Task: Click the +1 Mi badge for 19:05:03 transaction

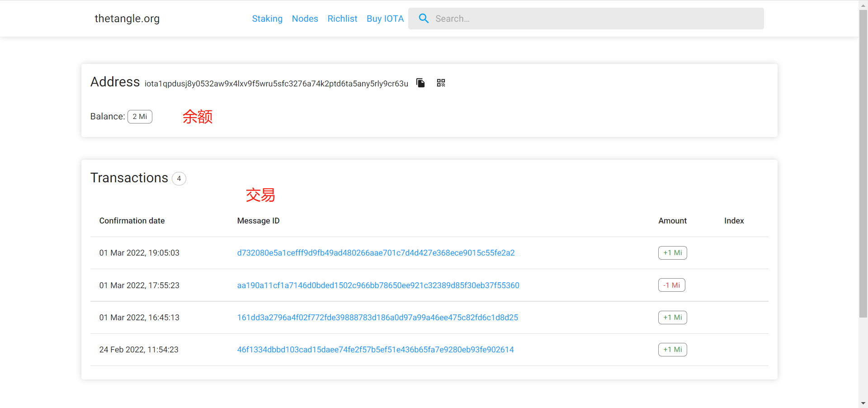Action: 672,253
